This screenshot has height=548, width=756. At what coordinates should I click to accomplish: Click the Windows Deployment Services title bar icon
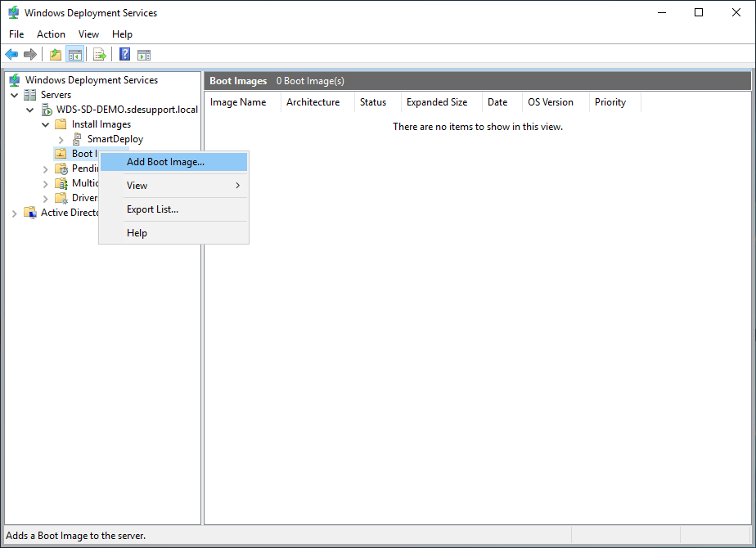pos(14,12)
